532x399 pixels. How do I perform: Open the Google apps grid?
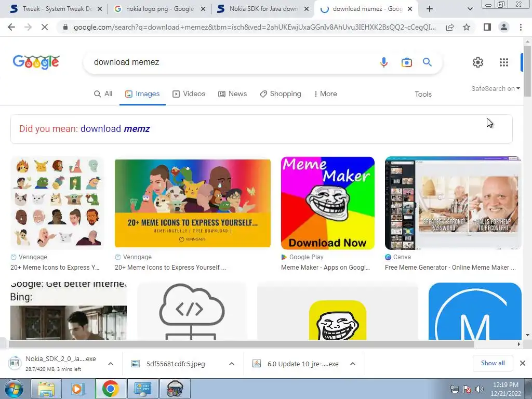coord(504,62)
